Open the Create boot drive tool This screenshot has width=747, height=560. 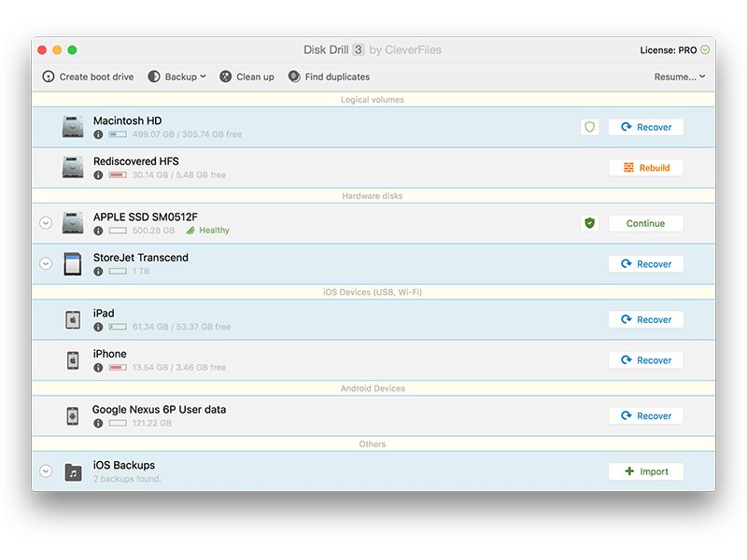tap(88, 77)
